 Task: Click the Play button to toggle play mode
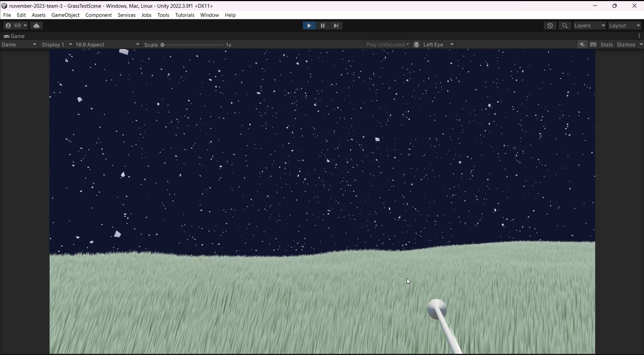coord(309,26)
